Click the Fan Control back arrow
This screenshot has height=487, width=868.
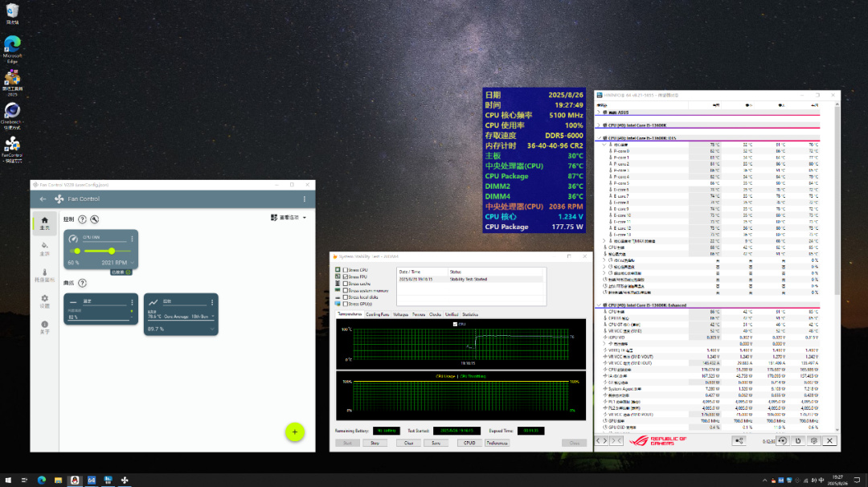(43, 198)
